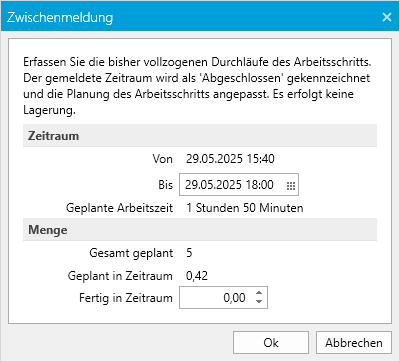Click the Zwischenmeldung title bar
The height and width of the screenshot is (362, 400).
coord(200,17)
